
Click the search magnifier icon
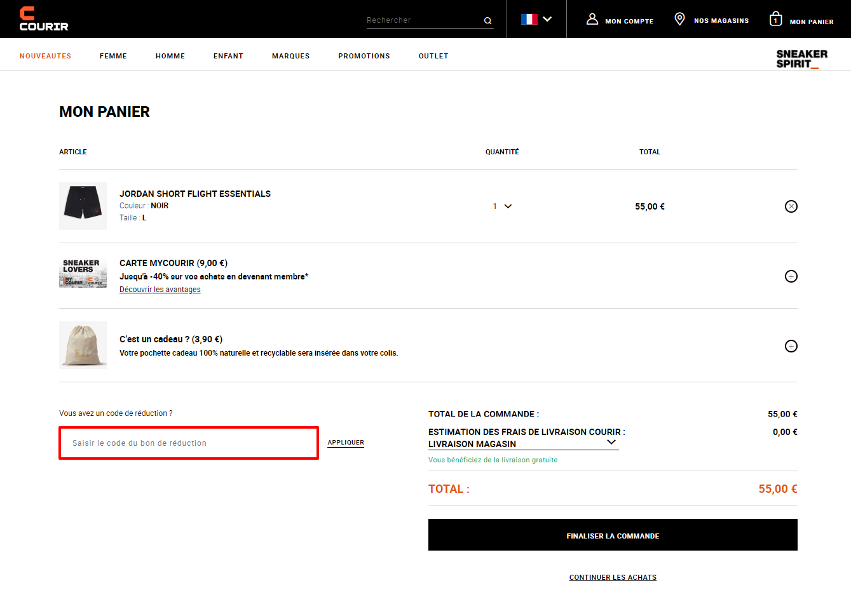(487, 21)
